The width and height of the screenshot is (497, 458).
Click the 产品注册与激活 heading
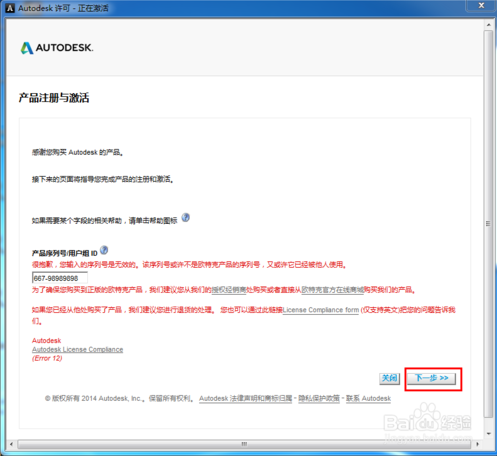54,98
